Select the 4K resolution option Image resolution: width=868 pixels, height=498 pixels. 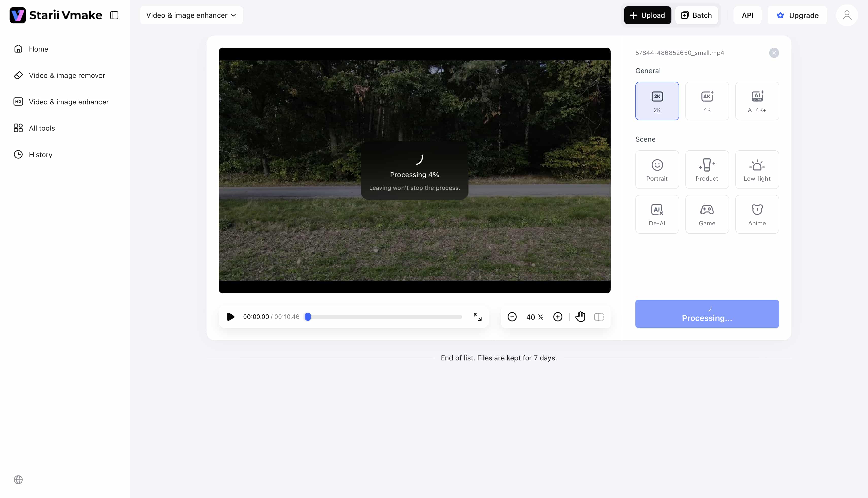pos(707,101)
